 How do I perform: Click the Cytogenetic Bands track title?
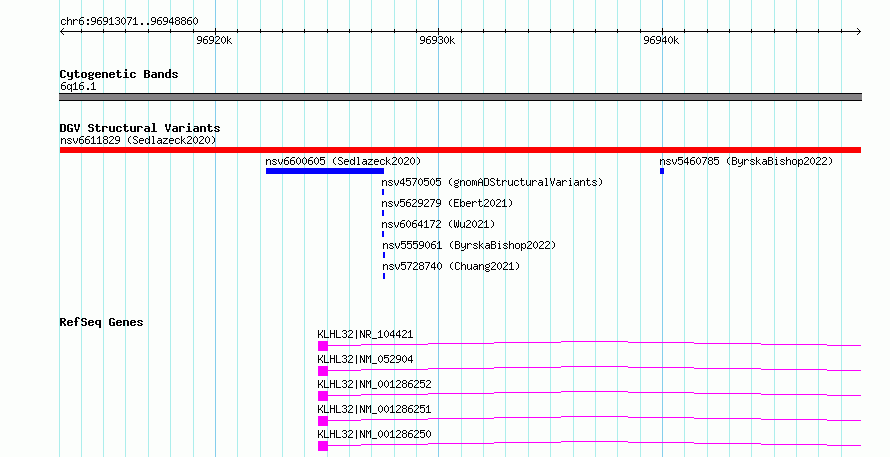[119, 74]
